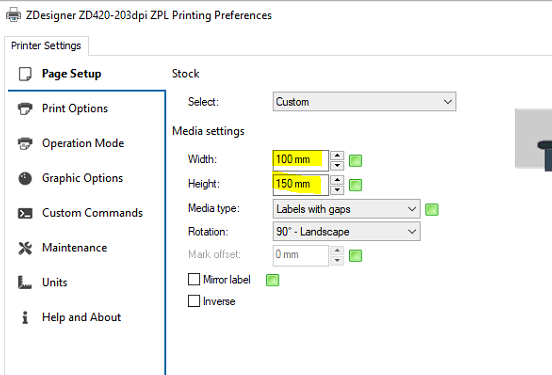Select the Print Options menu entry
This screenshot has width=552, height=375.
point(75,108)
